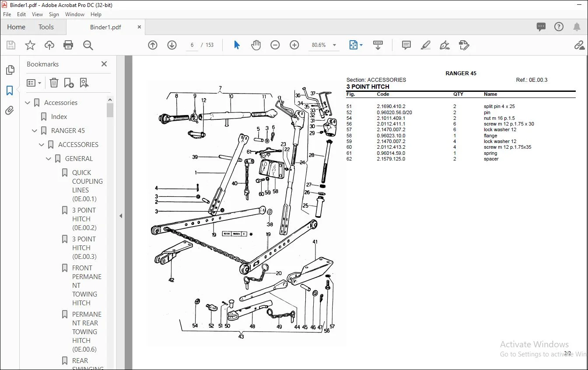Toggle the bookmarks side panel icon

tap(10, 91)
